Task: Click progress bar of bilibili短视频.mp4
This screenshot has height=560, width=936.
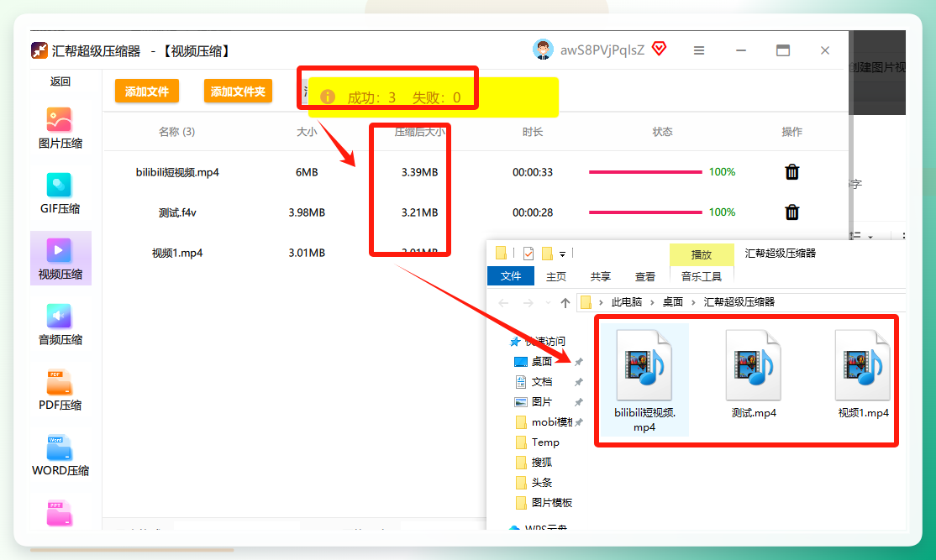Action: tap(645, 172)
